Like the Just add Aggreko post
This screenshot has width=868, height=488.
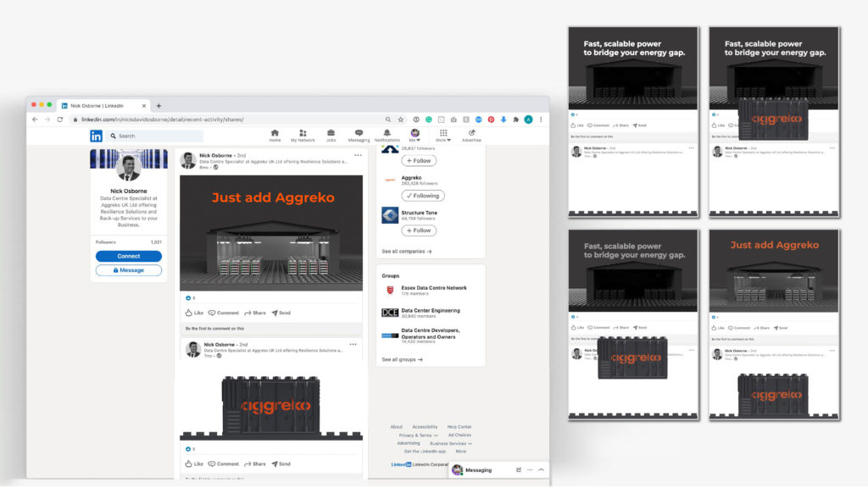(194, 313)
